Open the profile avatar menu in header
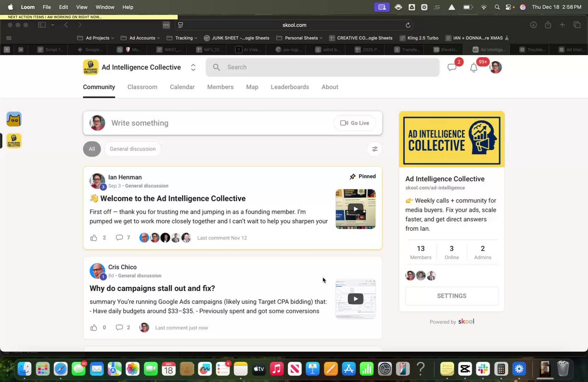 coord(495,67)
